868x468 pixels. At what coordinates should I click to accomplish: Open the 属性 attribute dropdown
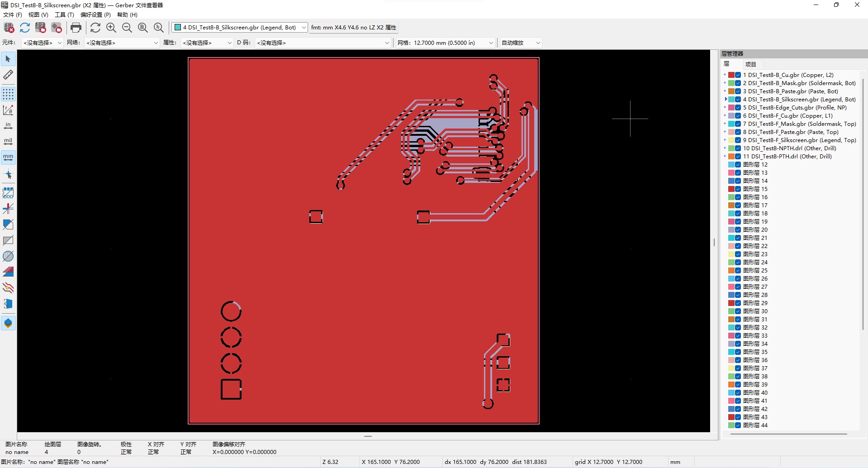207,43
